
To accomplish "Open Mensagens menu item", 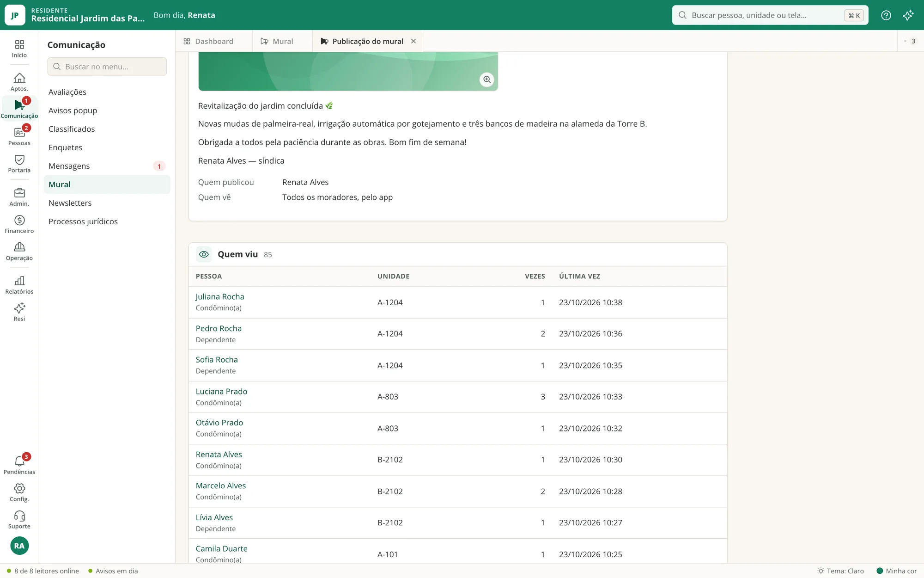I will tap(107, 166).
